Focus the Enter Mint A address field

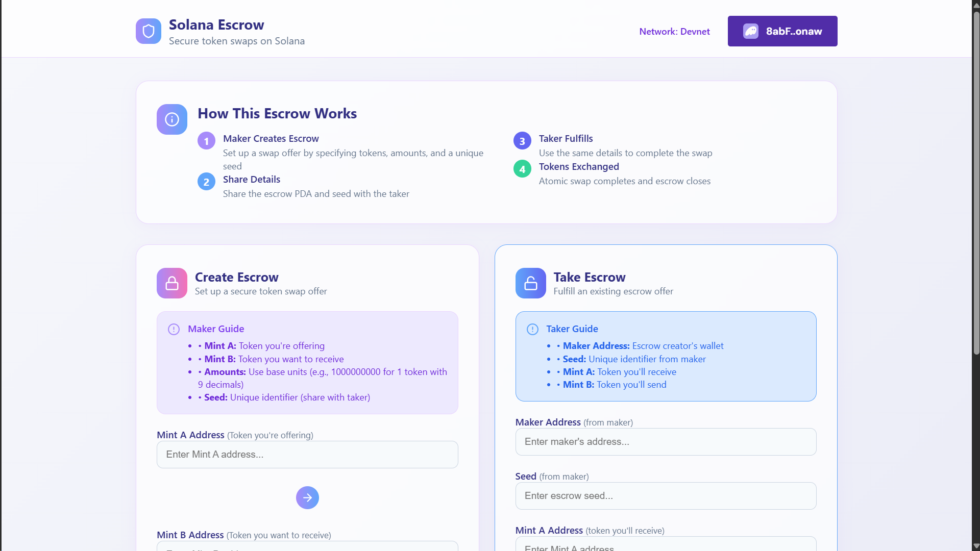tap(307, 455)
